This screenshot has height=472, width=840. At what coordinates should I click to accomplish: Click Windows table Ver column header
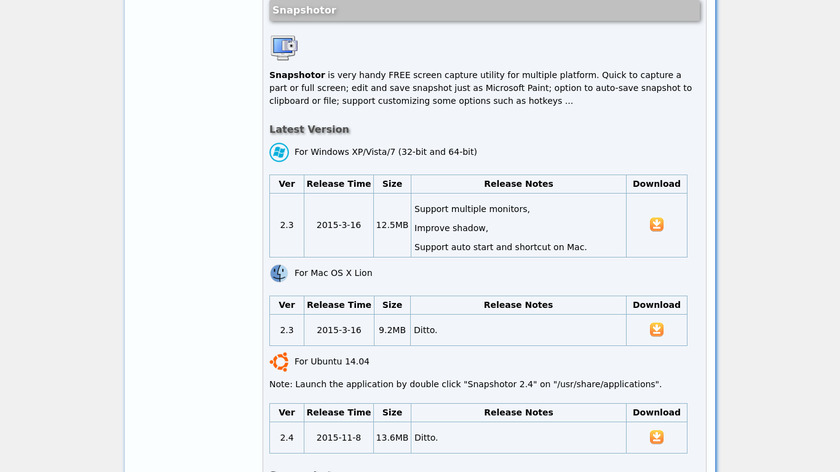tap(287, 184)
